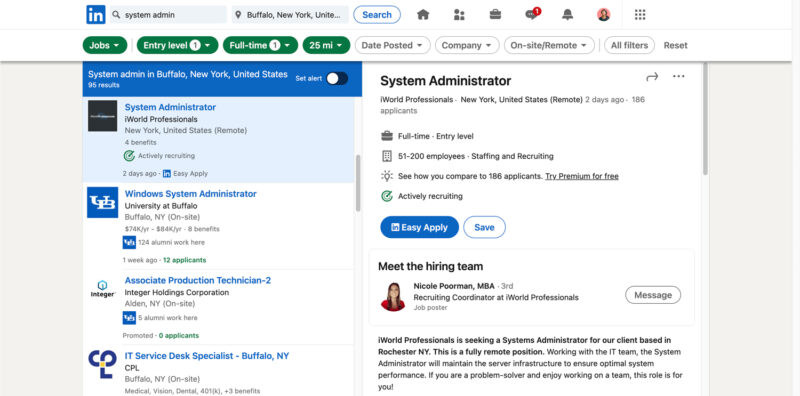Click Nicole Poorman's profile photo

click(393, 296)
